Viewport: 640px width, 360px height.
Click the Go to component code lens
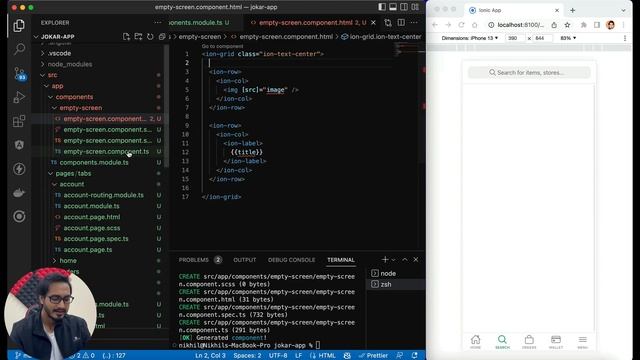(222, 47)
